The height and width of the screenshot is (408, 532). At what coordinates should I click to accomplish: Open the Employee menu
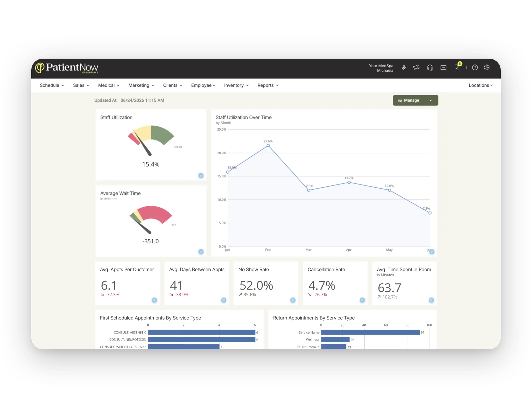[x=203, y=85]
